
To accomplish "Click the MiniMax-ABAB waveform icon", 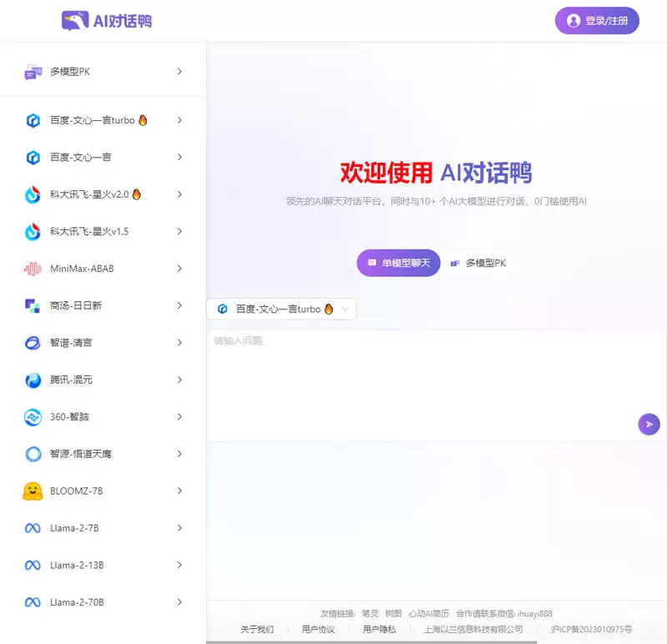I will (33, 269).
